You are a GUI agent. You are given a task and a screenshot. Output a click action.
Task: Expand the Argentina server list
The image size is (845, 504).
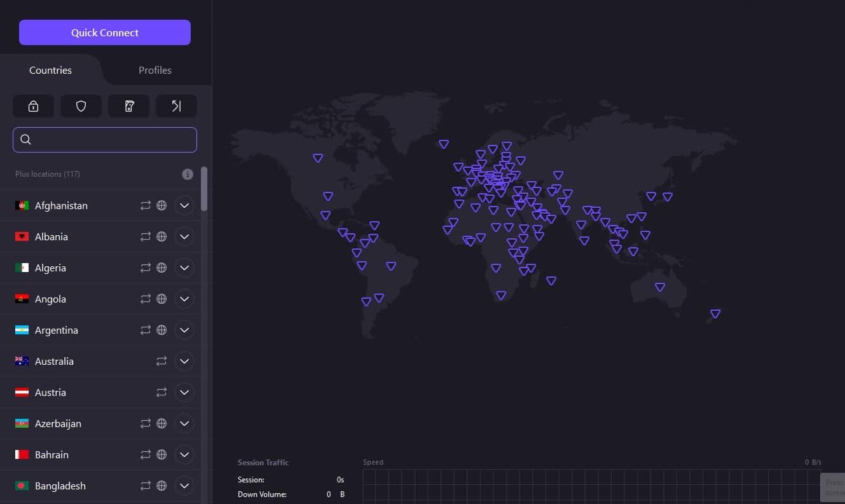click(x=184, y=330)
